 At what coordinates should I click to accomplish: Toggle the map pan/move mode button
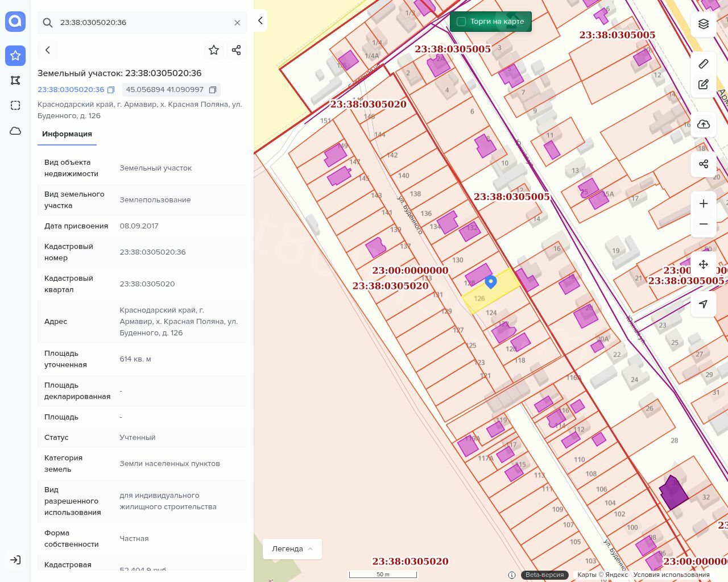[x=704, y=264]
